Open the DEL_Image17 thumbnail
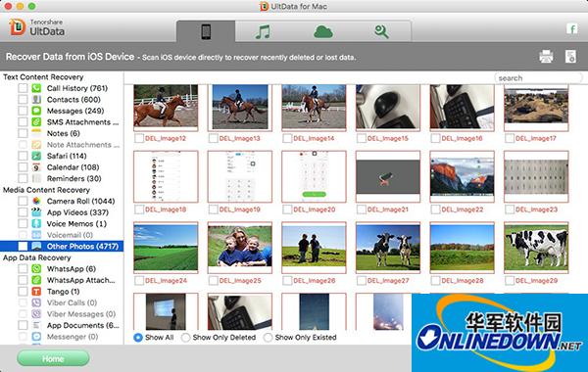Screen dimensions: 588x372 (x=536, y=107)
